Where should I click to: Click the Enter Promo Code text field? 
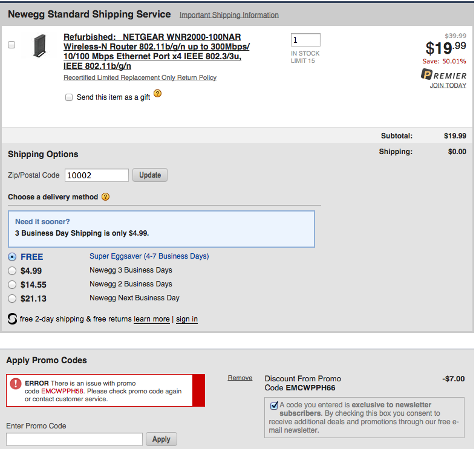[74, 439]
